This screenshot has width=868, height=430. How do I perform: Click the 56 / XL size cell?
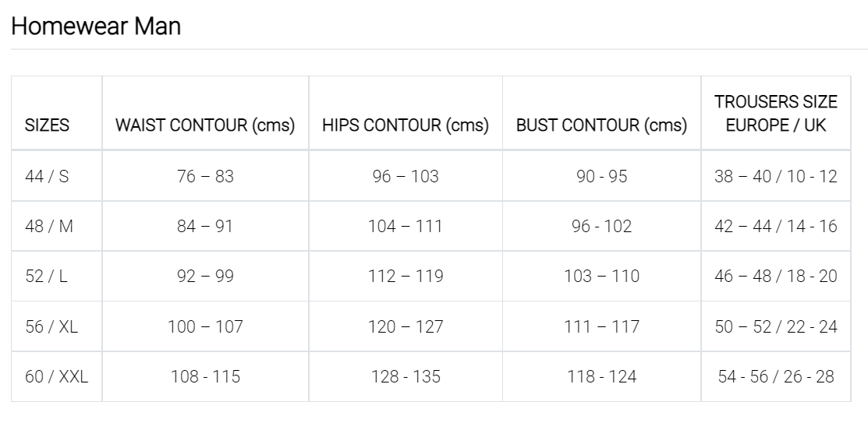[51, 326]
